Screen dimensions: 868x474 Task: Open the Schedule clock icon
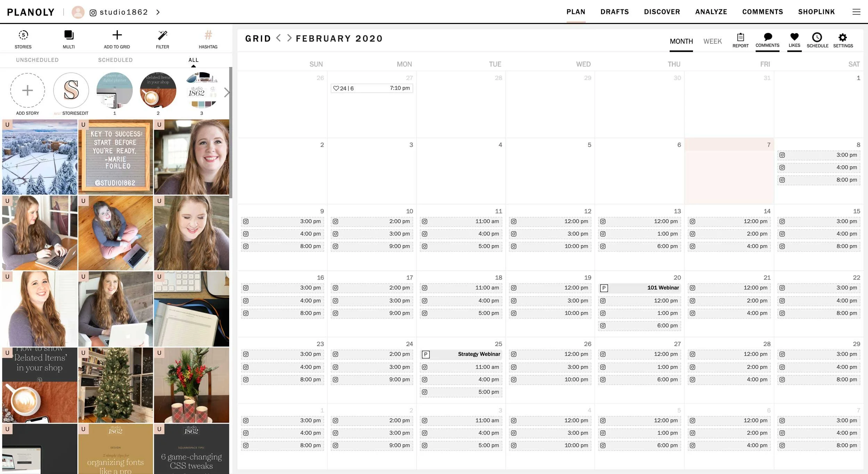click(817, 37)
